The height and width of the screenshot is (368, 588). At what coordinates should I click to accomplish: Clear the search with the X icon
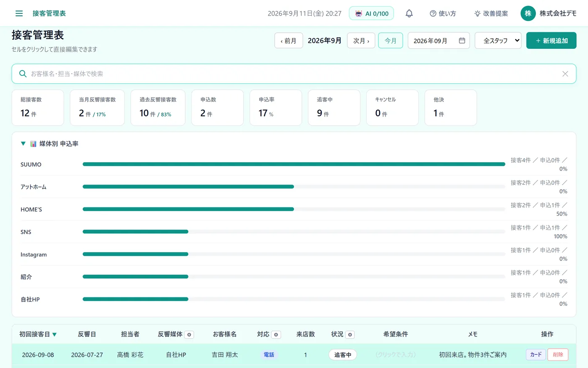(565, 74)
